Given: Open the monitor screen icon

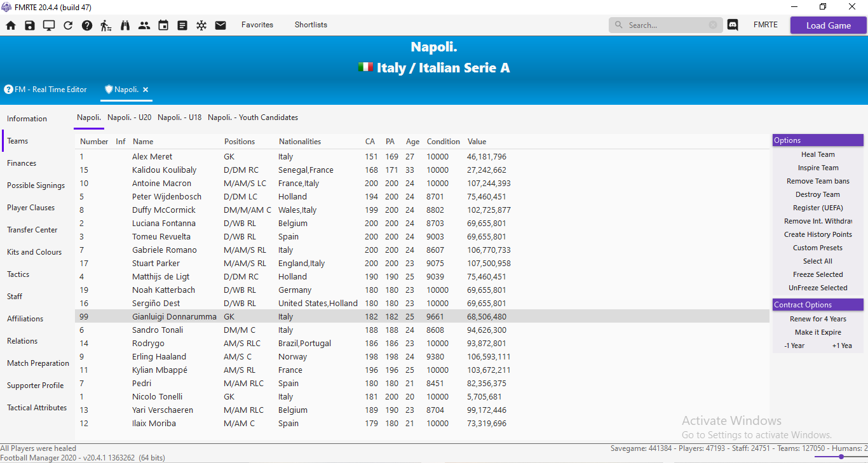Looking at the screenshot, I should [x=49, y=25].
